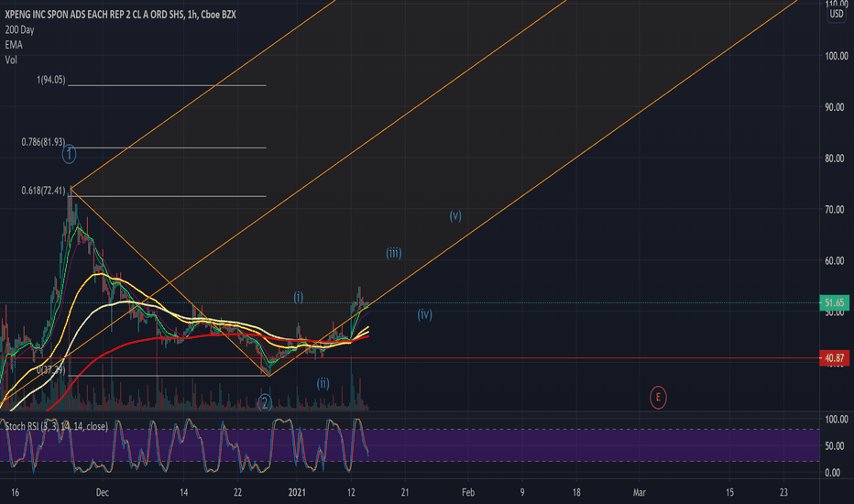Click the 80.00 price axis label
This screenshot has height=504, width=854.
coord(837,159)
